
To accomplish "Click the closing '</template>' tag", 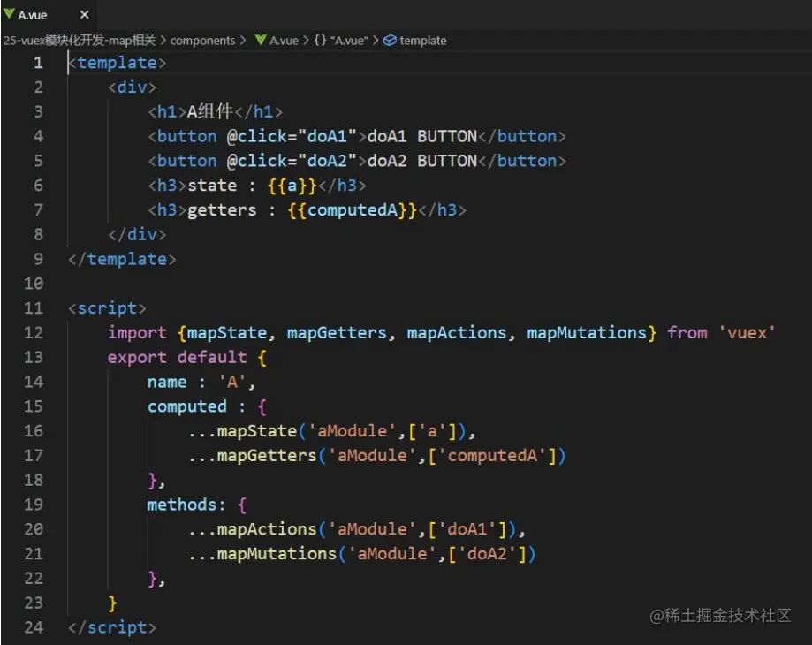I will (122, 259).
